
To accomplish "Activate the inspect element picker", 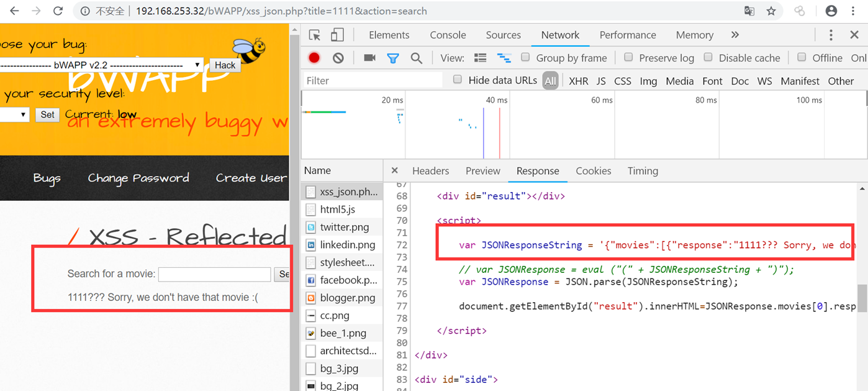I will click(315, 35).
